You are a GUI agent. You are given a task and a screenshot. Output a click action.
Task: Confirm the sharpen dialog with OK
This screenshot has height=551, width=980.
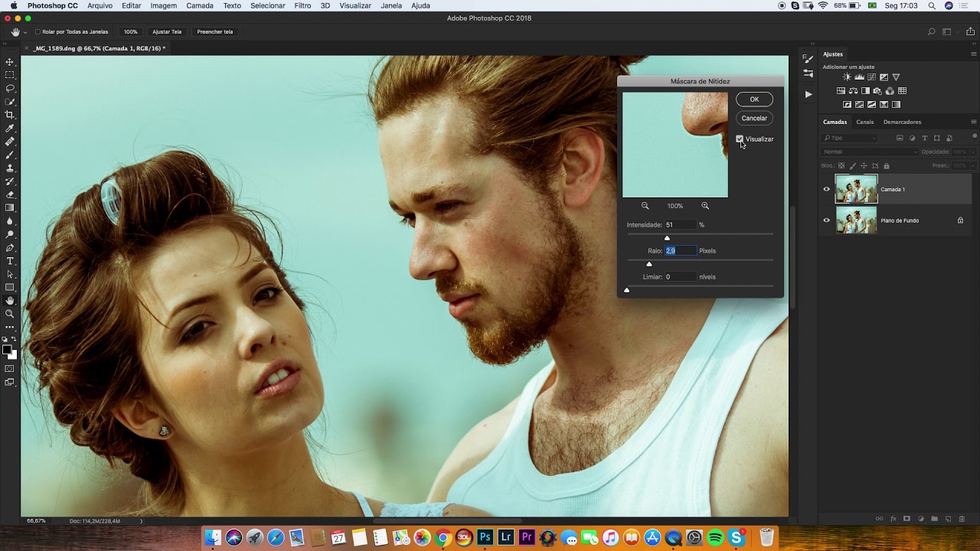pos(754,99)
